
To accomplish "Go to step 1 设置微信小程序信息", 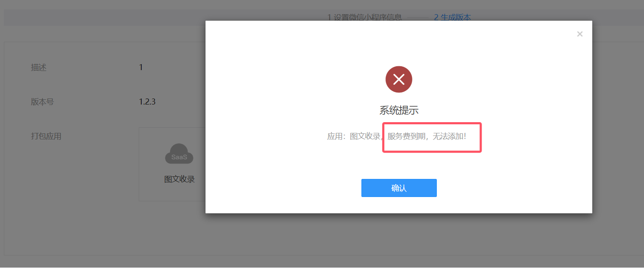I will tap(364, 18).
